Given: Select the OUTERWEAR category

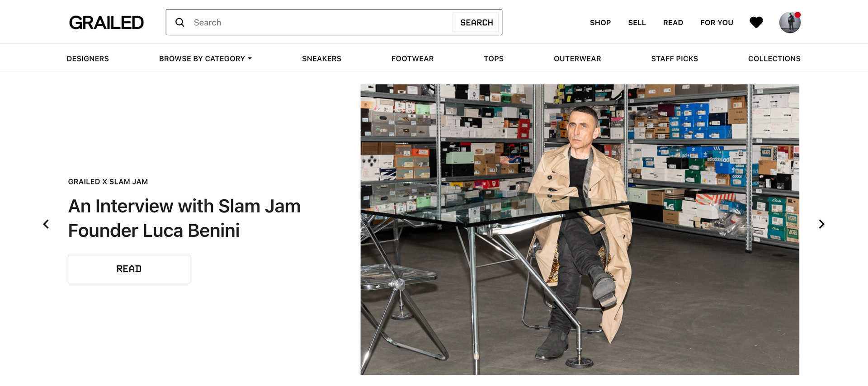Looking at the screenshot, I should pos(577,59).
